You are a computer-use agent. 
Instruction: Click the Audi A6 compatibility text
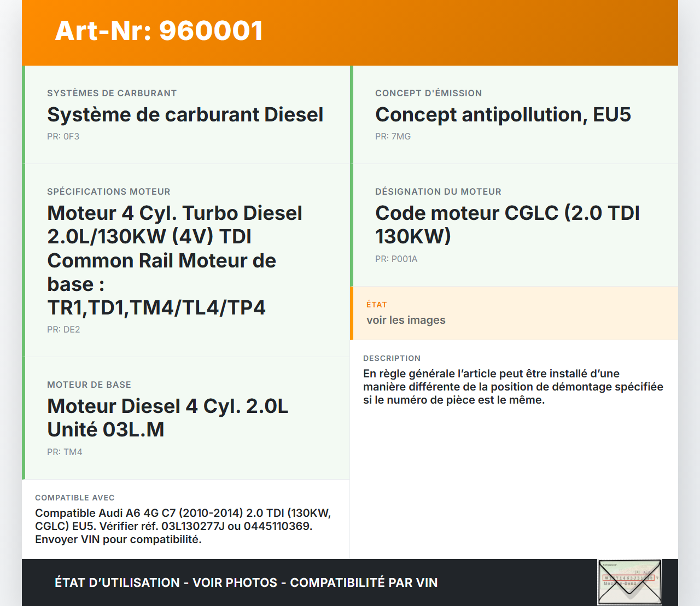coord(183,526)
